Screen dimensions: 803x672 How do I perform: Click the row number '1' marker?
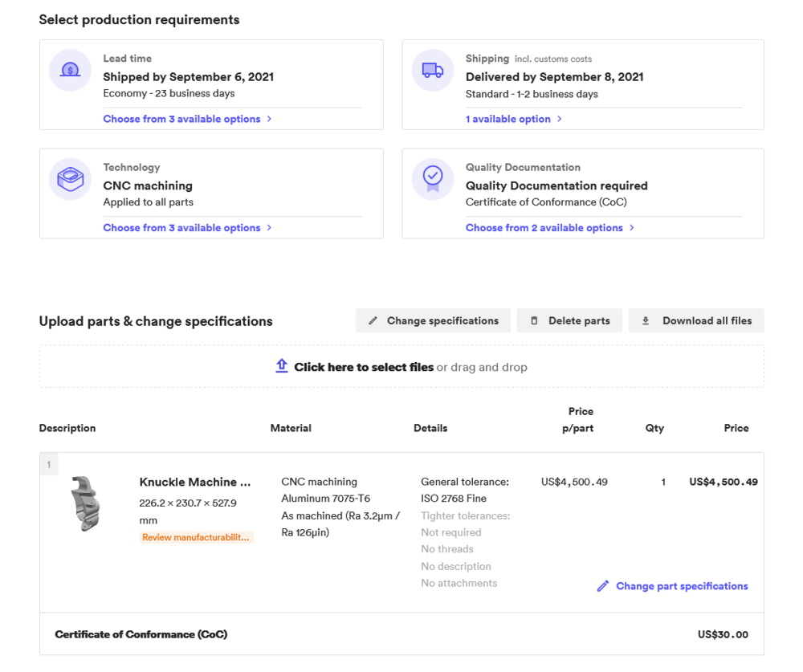coord(49,463)
